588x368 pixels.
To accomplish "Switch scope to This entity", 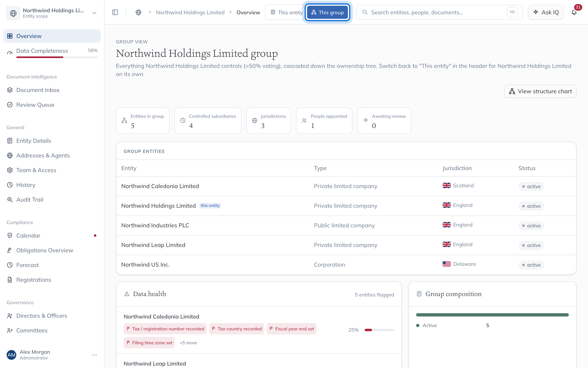I will (286, 12).
